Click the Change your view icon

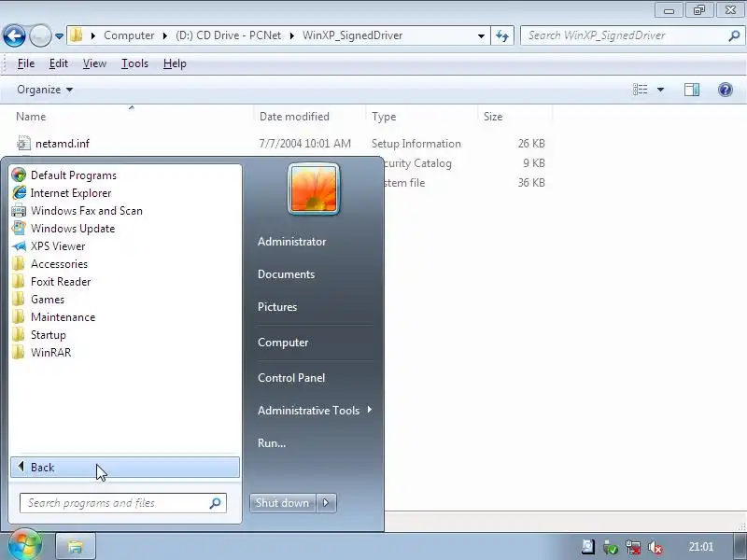(x=640, y=90)
